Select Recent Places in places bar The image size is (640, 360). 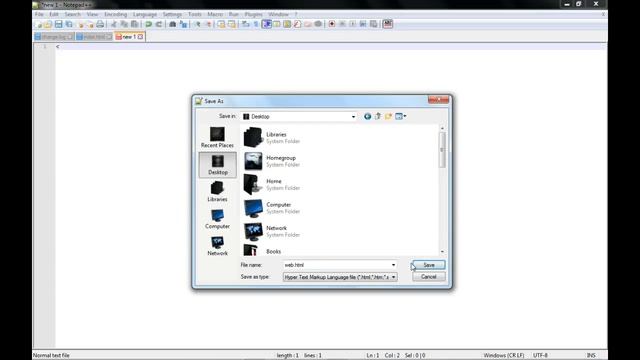pos(217,138)
